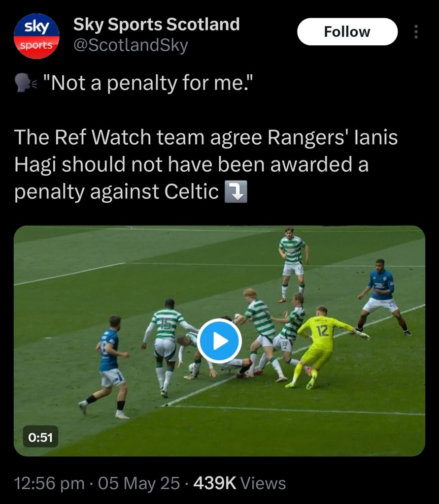Open the Sky Sports profile avatar
This screenshot has height=504, width=439.
click(36, 36)
